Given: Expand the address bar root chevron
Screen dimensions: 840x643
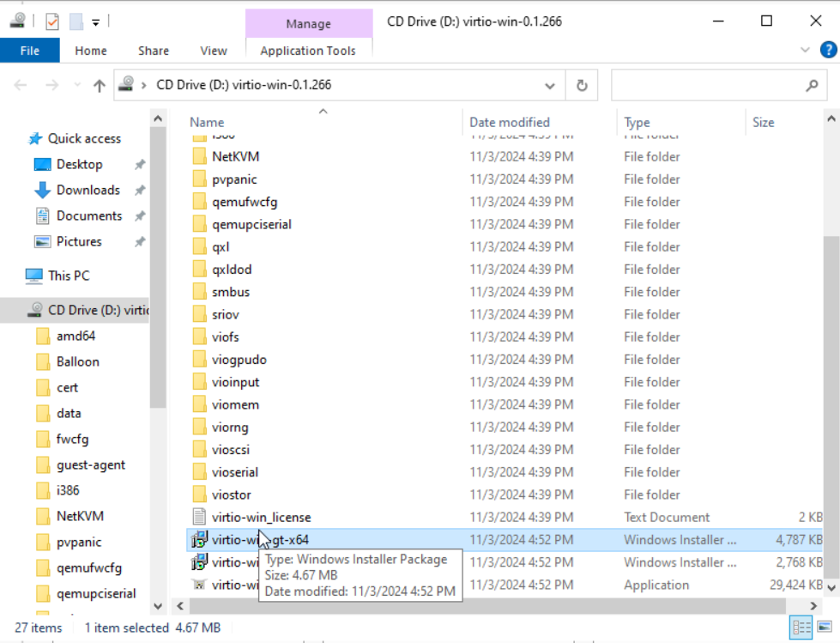Looking at the screenshot, I should [143, 85].
